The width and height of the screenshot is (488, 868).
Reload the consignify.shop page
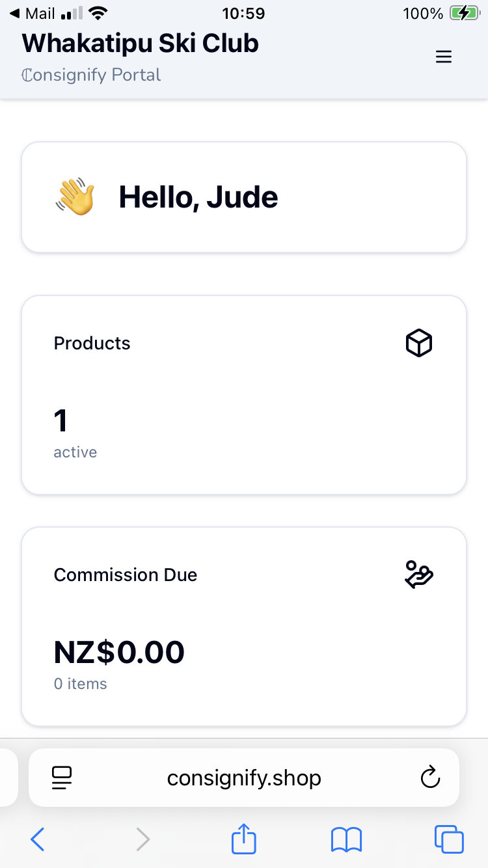(x=430, y=778)
